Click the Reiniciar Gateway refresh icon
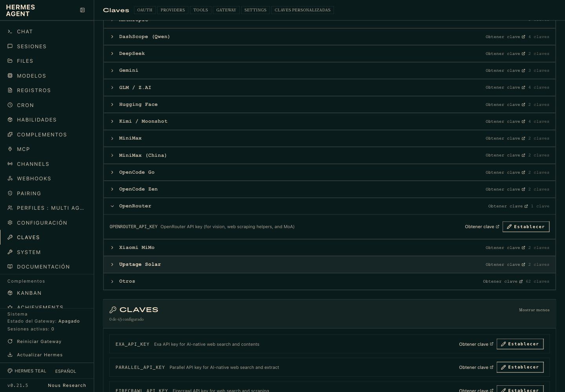This screenshot has width=565, height=392. tap(10, 341)
